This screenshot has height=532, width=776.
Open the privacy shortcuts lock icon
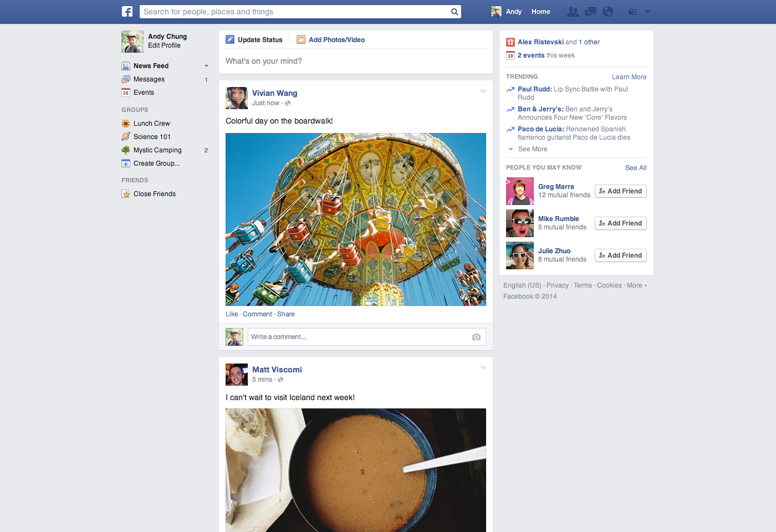(x=632, y=12)
